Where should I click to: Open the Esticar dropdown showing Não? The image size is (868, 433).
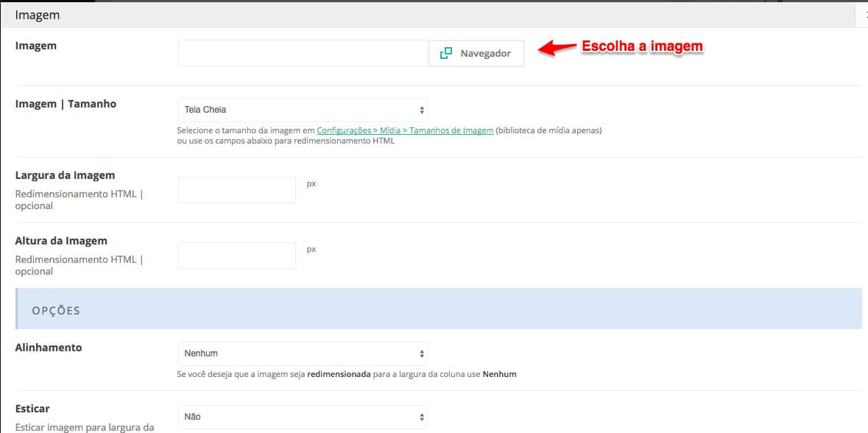[303, 417]
